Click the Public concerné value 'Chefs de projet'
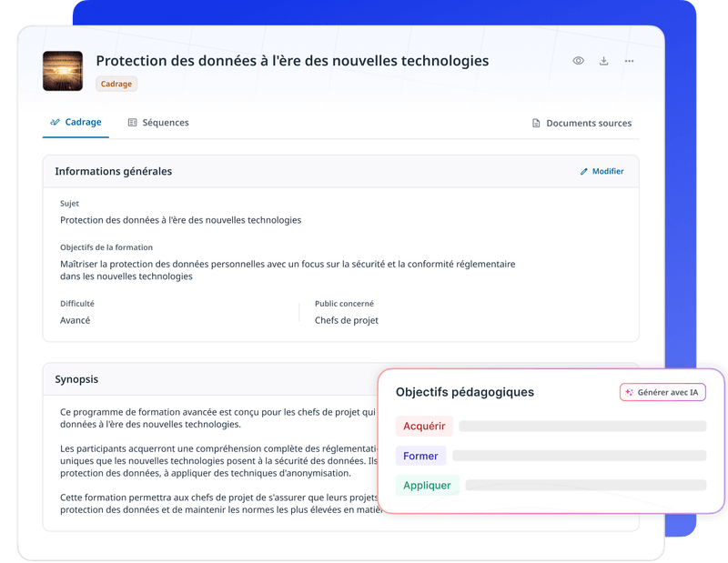This screenshot has height=563, width=728. 347,320
